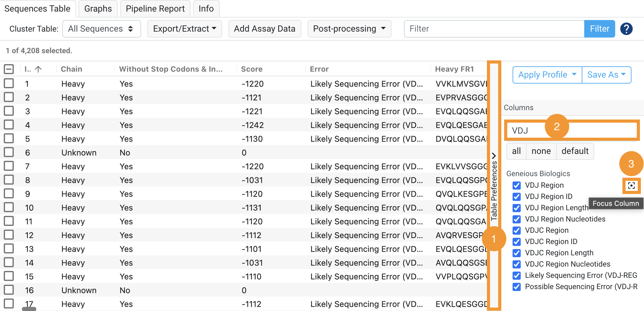Expand the Export/Extract dropdown menu
Viewport: 644px width, 311px height.
click(185, 29)
